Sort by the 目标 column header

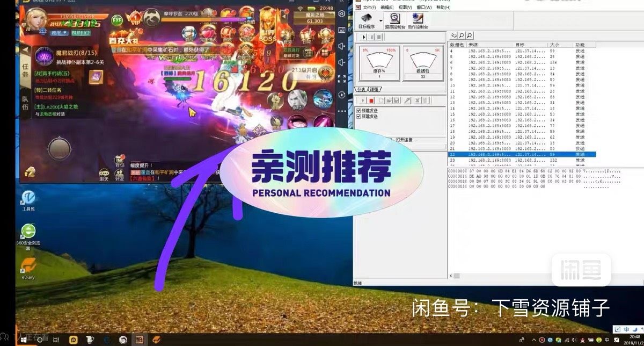(531, 45)
